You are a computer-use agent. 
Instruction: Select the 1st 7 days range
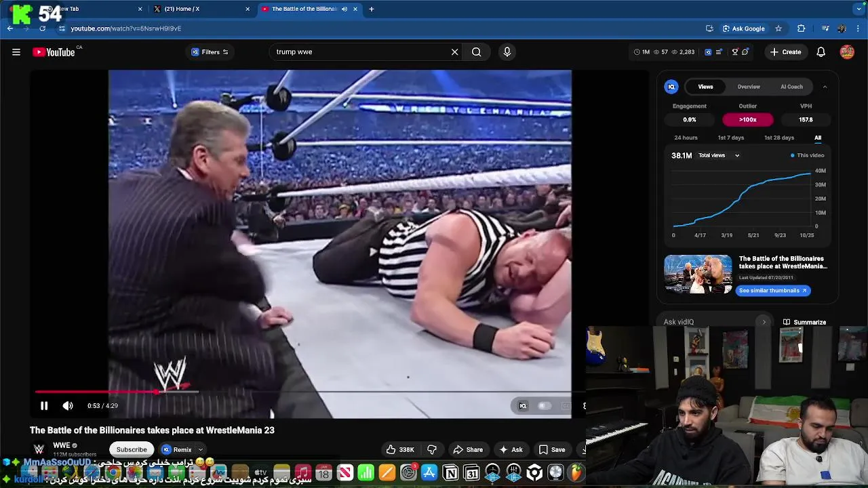click(x=731, y=138)
